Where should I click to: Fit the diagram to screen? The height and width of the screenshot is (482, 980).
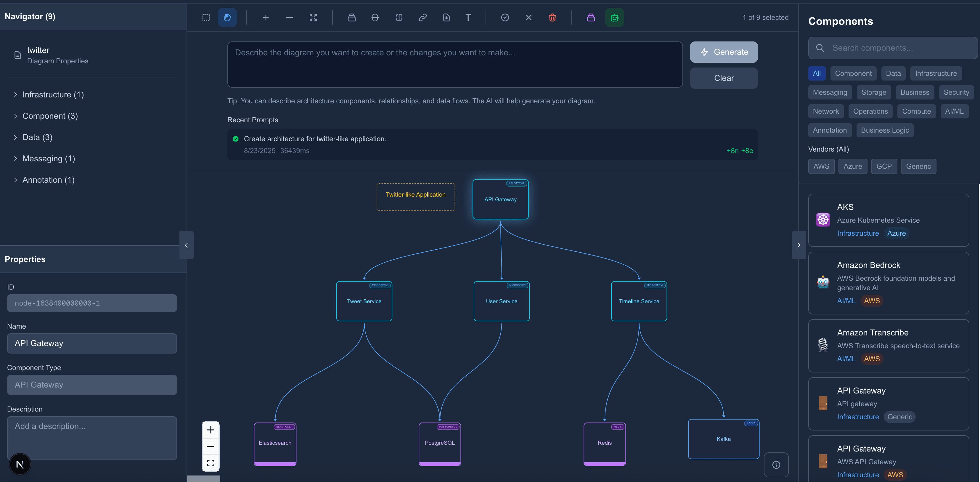pos(313,17)
